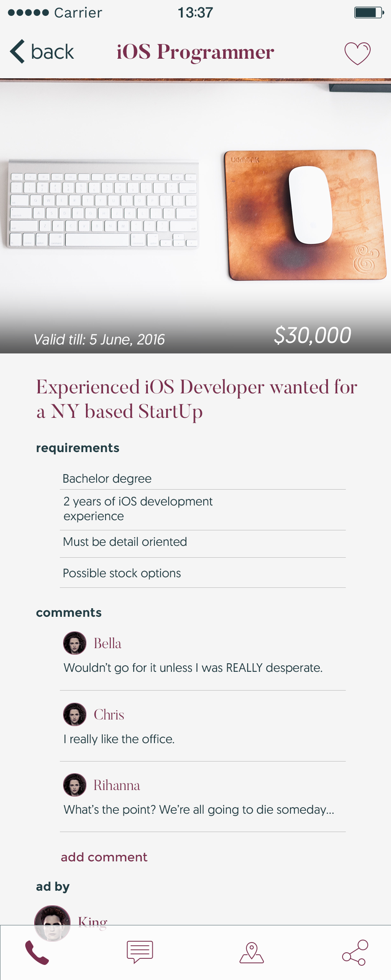Tap the battery indicator in status bar

[x=369, y=13]
